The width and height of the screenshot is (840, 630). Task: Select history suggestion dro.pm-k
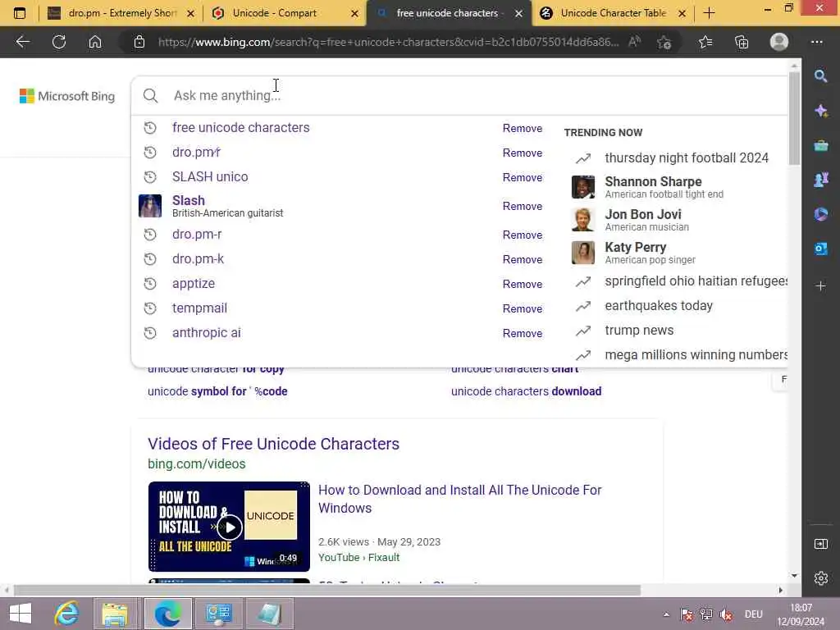pyautogui.click(x=198, y=258)
